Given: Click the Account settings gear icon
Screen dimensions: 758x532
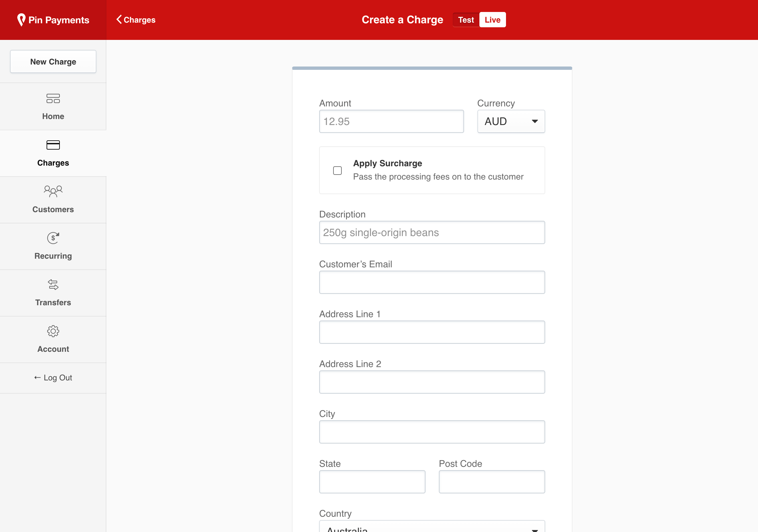Looking at the screenshot, I should point(53,331).
